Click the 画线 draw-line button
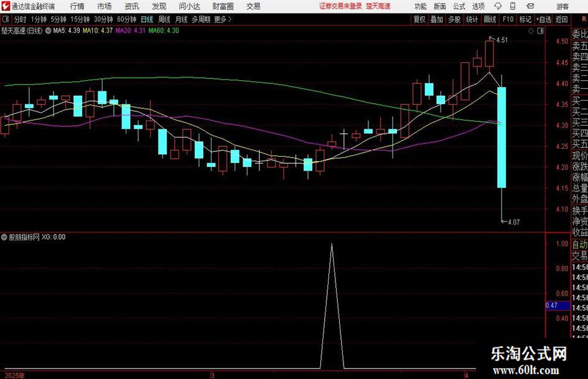Image resolution: width=588 pixels, height=379 pixels. pyautogui.click(x=490, y=19)
